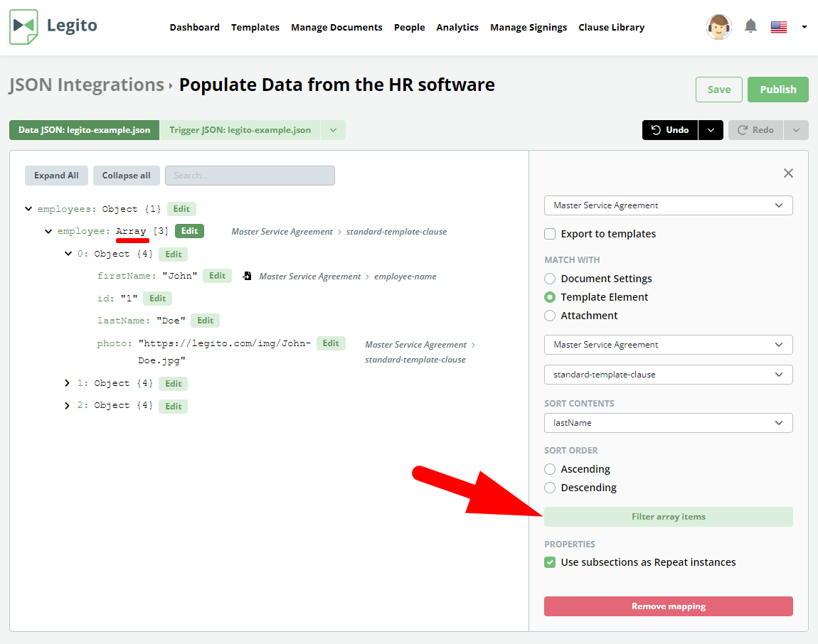Edit the employee array
Image resolution: width=818 pixels, height=644 pixels.
coord(189,231)
